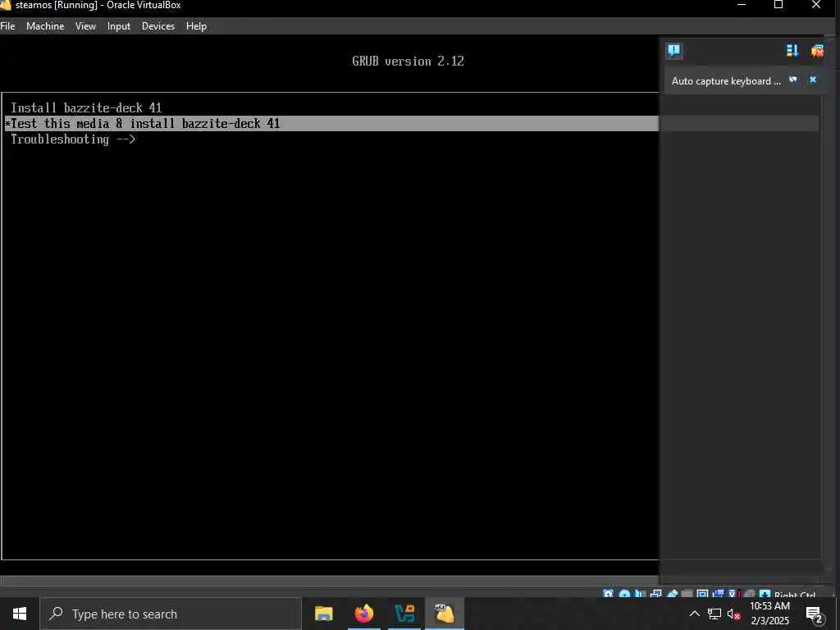Maximize the steamos VirtualBox window
The width and height of the screenshot is (840, 630).
point(778,6)
